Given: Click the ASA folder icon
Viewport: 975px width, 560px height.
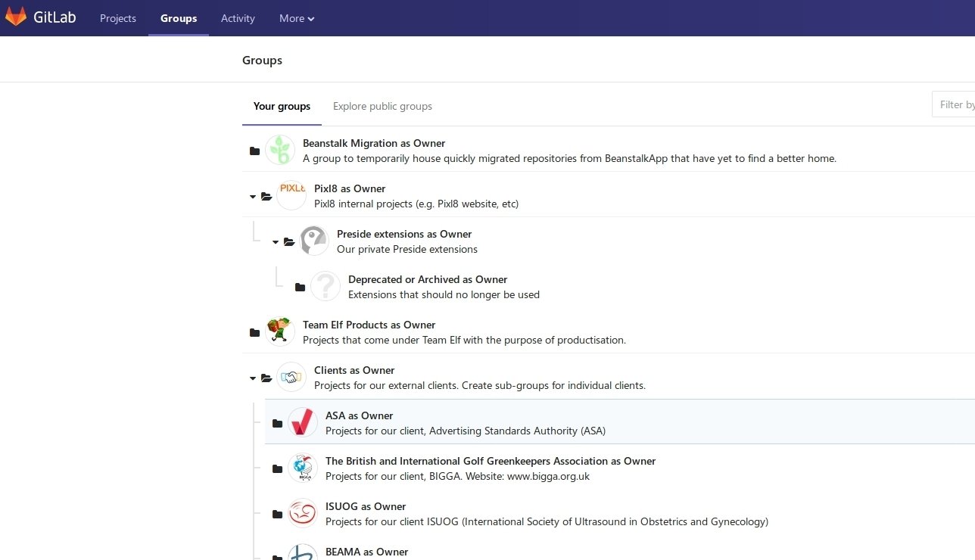Looking at the screenshot, I should click(x=278, y=423).
